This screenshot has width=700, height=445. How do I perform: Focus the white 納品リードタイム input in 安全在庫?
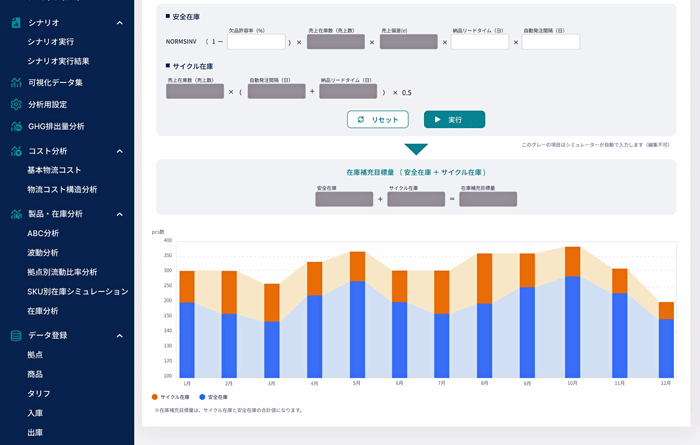[x=479, y=42]
